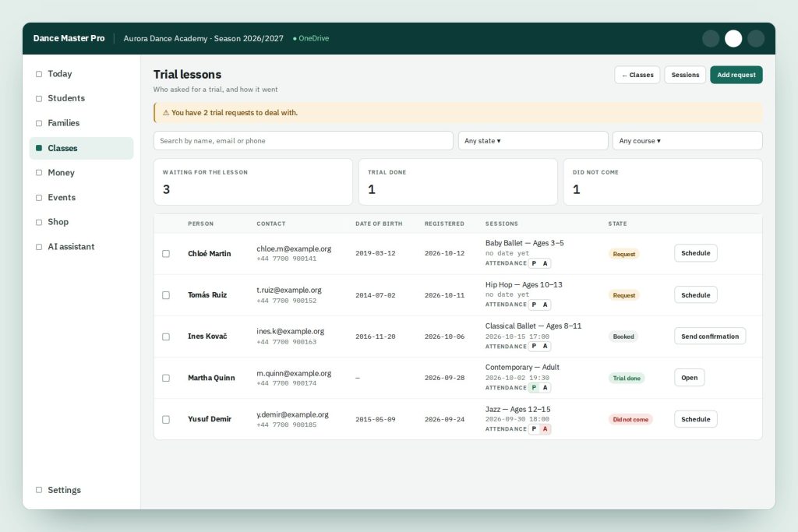Check the box next to Yusuf Demir
798x532 pixels.
tap(166, 420)
